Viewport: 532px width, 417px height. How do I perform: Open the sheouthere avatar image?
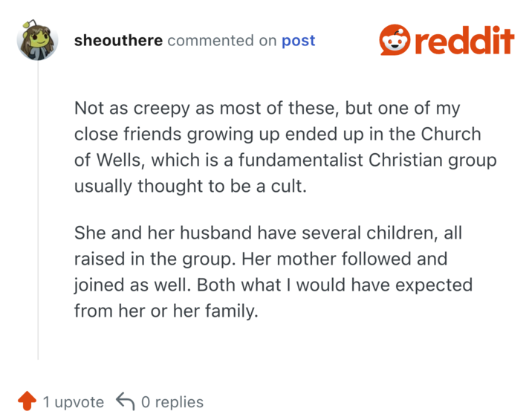[37, 41]
